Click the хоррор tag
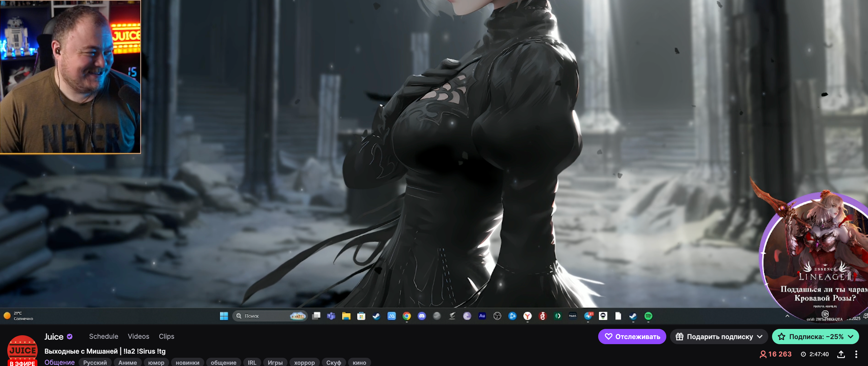The width and height of the screenshot is (868, 366). 304,363
